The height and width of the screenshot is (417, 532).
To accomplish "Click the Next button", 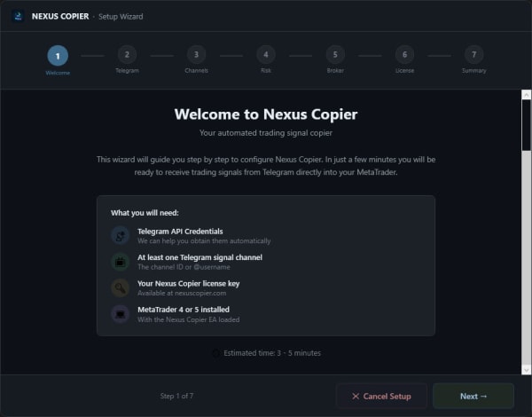I will coord(473,396).
